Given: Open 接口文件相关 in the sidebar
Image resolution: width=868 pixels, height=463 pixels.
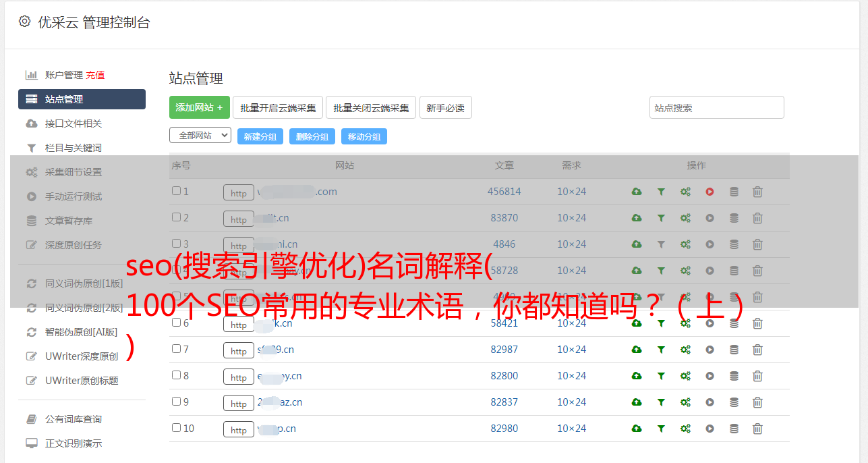Looking at the screenshot, I should point(74,124).
